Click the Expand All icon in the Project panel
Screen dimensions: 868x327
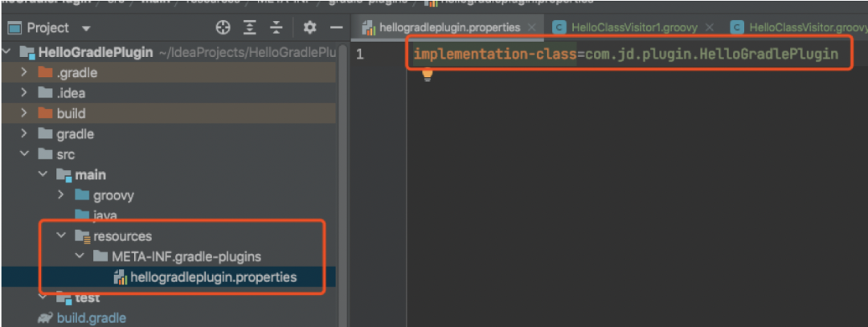click(251, 27)
